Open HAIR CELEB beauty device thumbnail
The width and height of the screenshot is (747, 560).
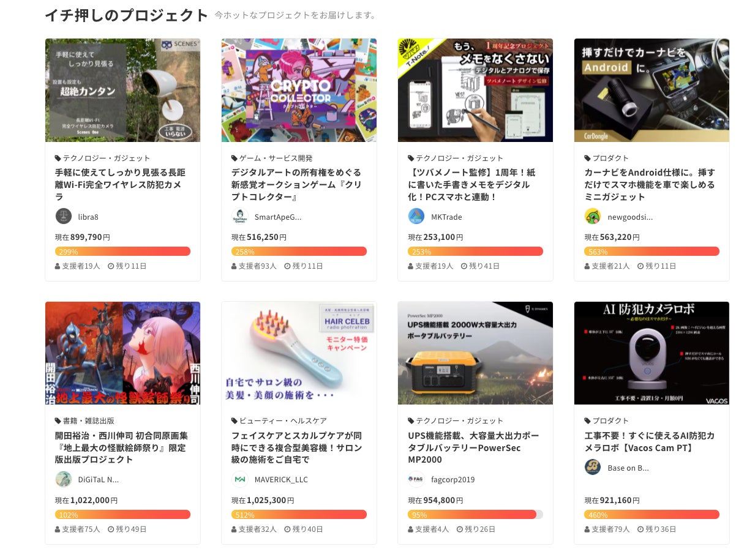coord(299,353)
